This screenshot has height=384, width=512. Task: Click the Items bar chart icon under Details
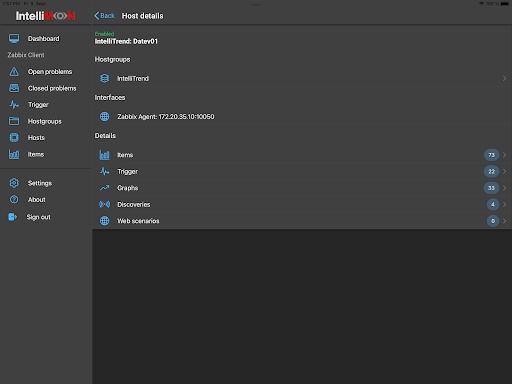click(x=105, y=155)
